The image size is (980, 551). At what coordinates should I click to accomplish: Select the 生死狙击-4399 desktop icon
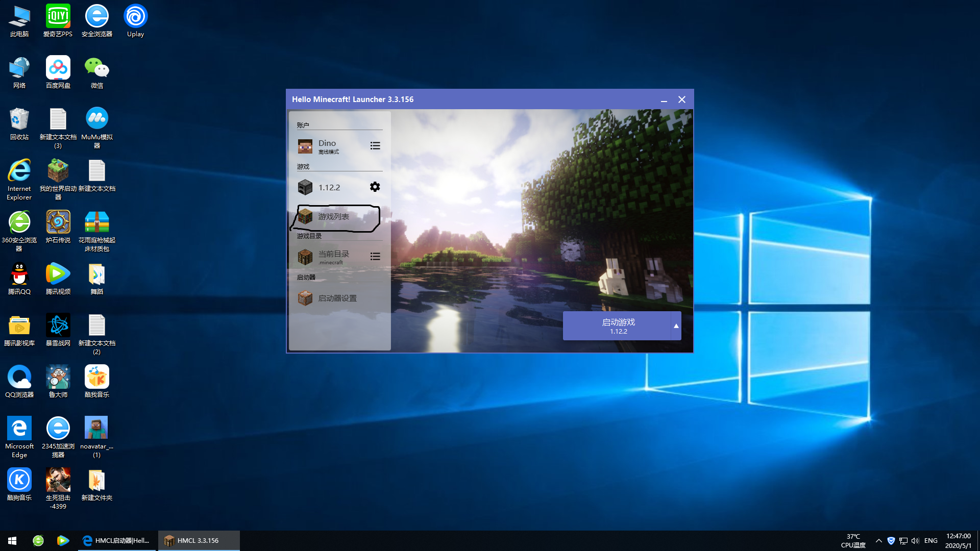coord(58,489)
